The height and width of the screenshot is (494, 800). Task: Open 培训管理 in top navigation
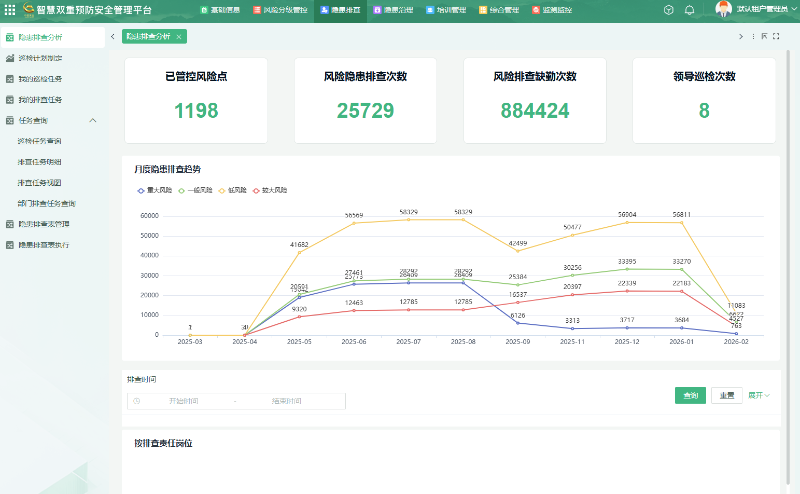(446, 10)
